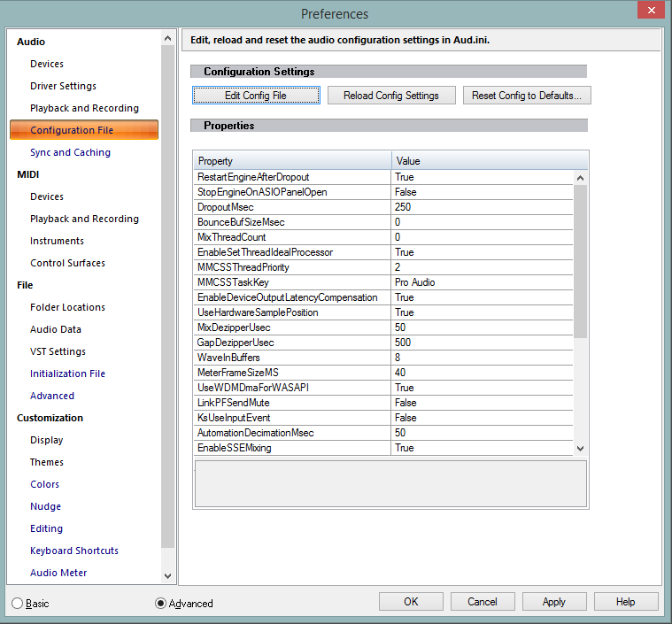672x624 pixels.
Task: Close the Preferences dialog window
Action: (650, 11)
